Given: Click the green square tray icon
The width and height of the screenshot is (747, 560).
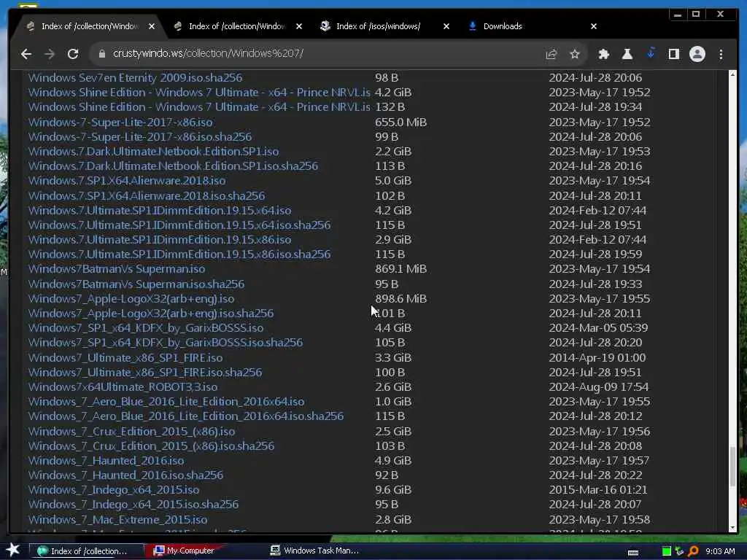Looking at the screenshot, I should [x=667, y=551].
